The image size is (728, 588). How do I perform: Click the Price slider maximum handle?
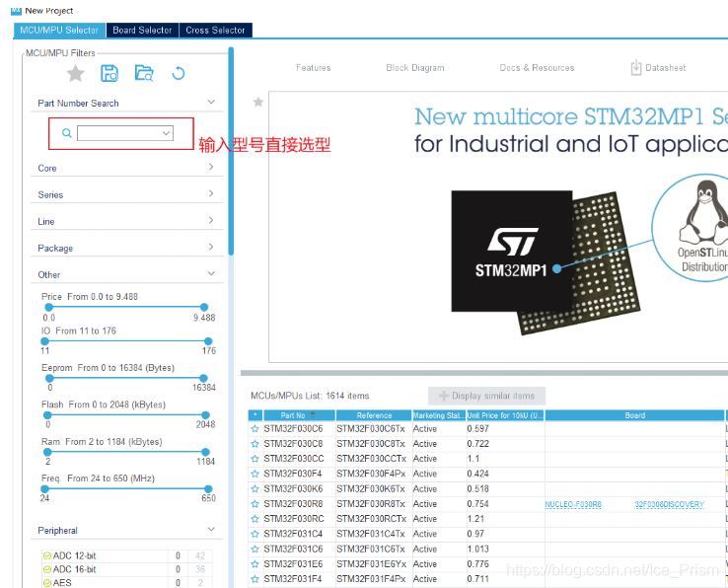[204, 307]
